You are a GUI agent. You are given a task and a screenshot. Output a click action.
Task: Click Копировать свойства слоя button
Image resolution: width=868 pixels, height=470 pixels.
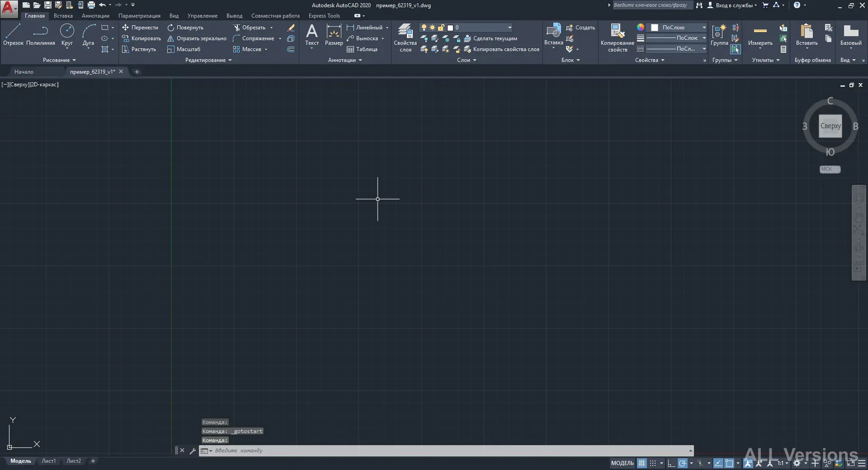(502, 49)
